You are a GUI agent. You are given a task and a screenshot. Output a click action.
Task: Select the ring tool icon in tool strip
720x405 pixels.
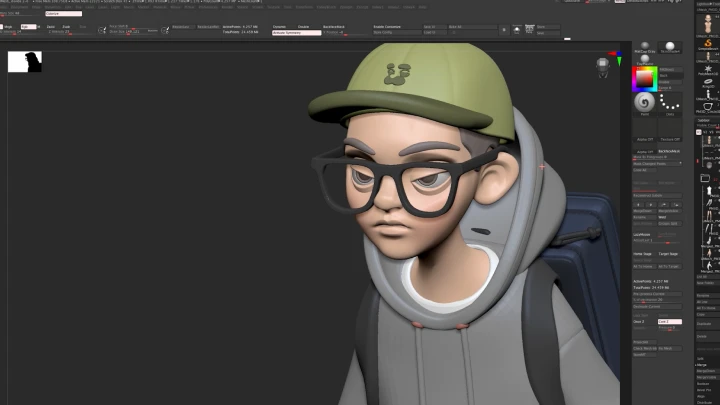[x=707, y=82]
